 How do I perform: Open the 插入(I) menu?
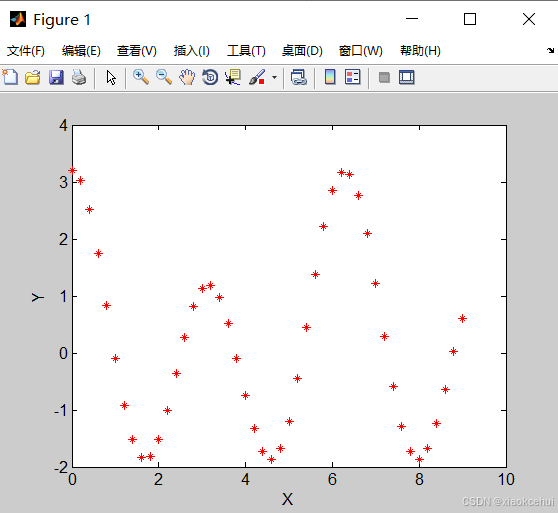[x=191, y=51]
